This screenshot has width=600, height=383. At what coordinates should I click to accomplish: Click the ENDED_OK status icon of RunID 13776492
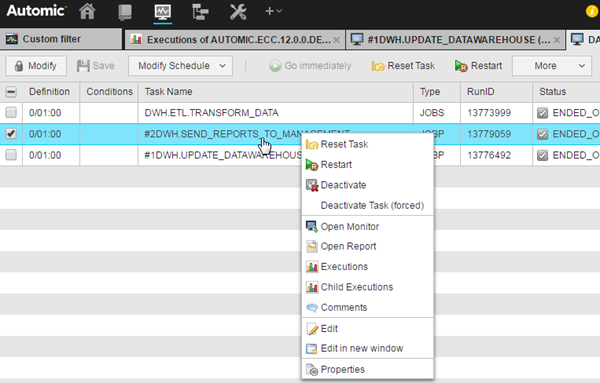[x=543, y=155]
